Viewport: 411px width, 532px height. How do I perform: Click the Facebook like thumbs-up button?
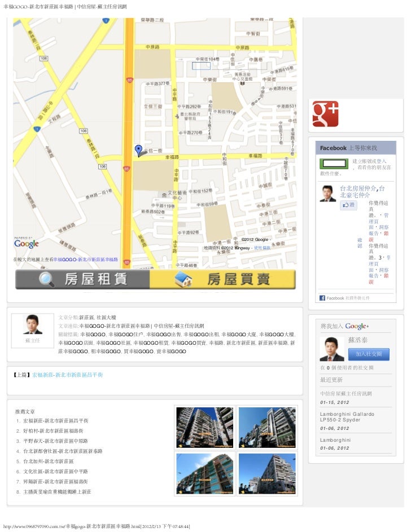[348, 205]
